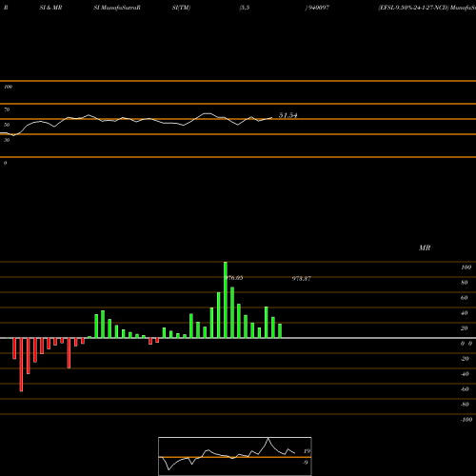Click the "SI(TM)" header label
Screen dimensions: 476x476
pyautogui.click(x=181, y=8)
